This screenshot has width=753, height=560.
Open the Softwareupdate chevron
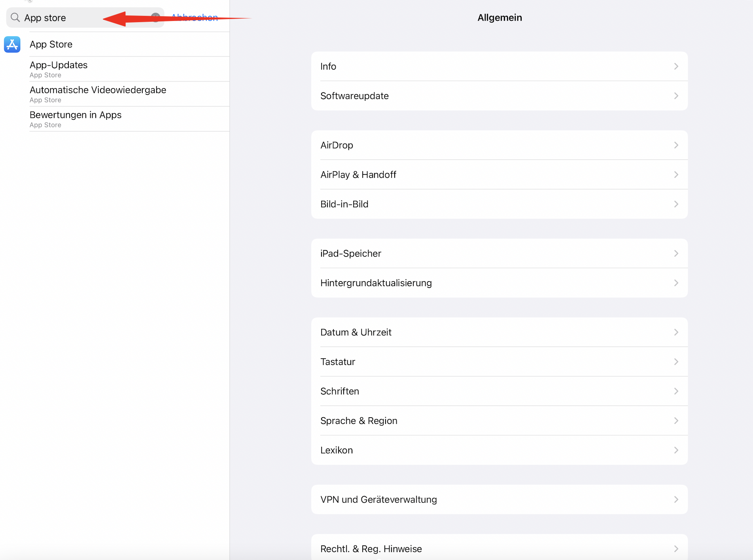[x=676, y=96]
